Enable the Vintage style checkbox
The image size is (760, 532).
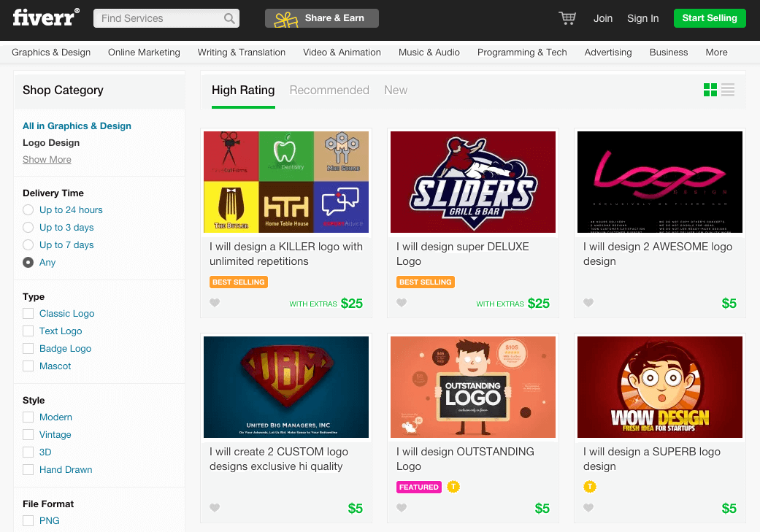pos(28,435)
